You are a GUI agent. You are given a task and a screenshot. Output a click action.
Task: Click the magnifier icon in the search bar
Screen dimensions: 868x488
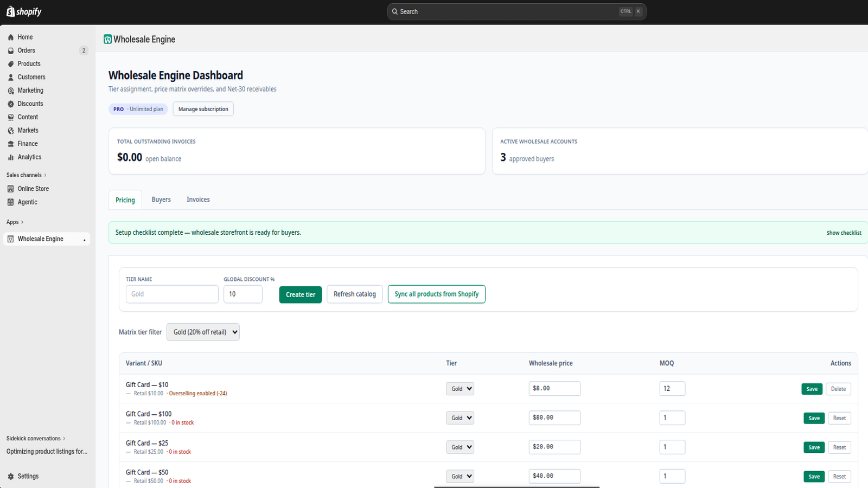(x=395, y=11)
